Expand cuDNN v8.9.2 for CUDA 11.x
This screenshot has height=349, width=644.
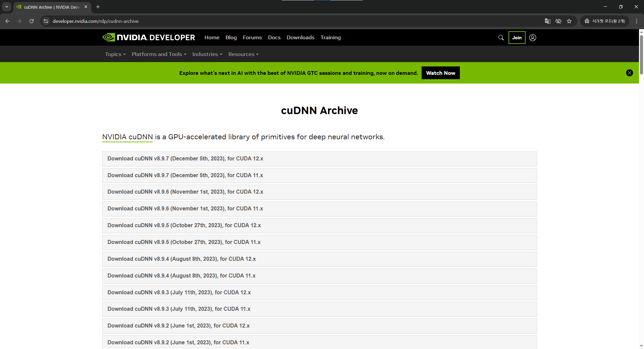click(x=319, y=342)
